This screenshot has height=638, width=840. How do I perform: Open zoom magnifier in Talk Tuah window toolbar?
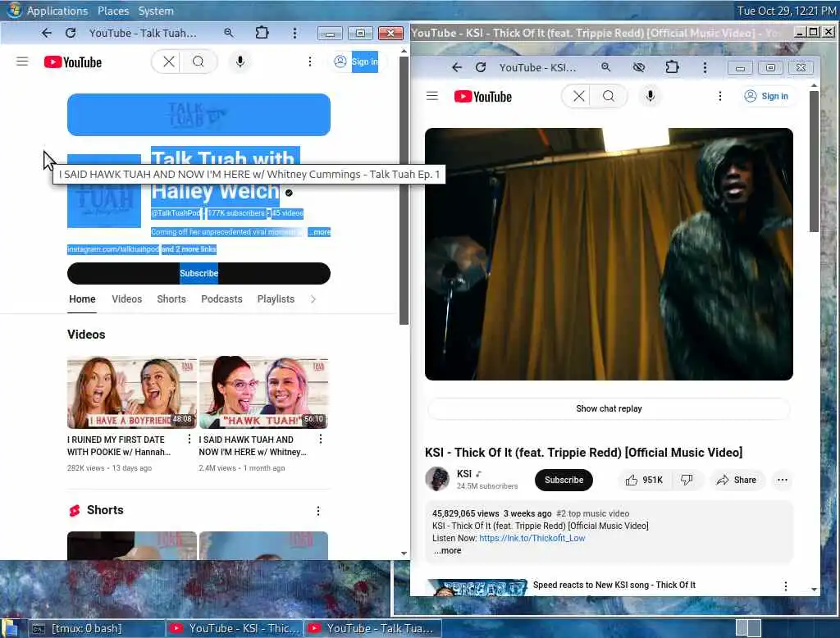(229, 34)
